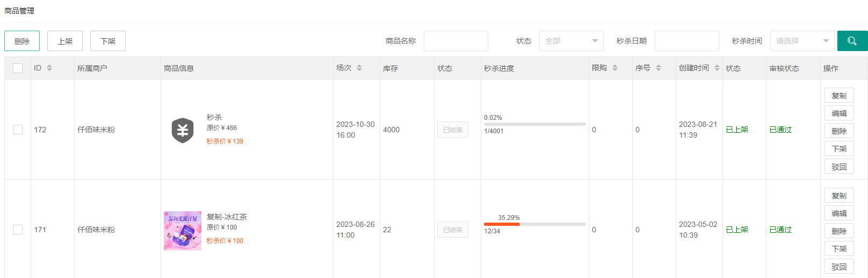Focus the 商品名称 search input field
This screenshot has height=278, width=868.
point(455,41)
